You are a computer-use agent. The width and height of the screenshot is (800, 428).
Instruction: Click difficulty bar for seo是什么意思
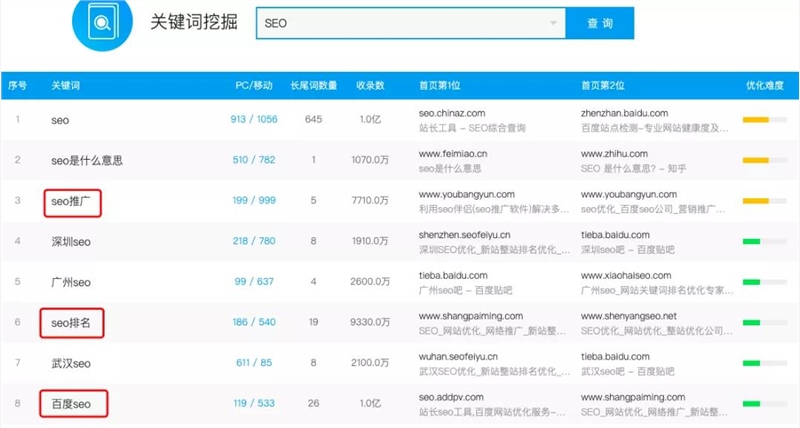764,160
